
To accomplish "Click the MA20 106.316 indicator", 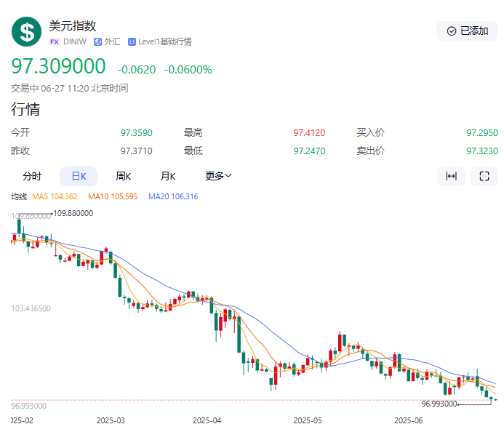I will point(173,196).
